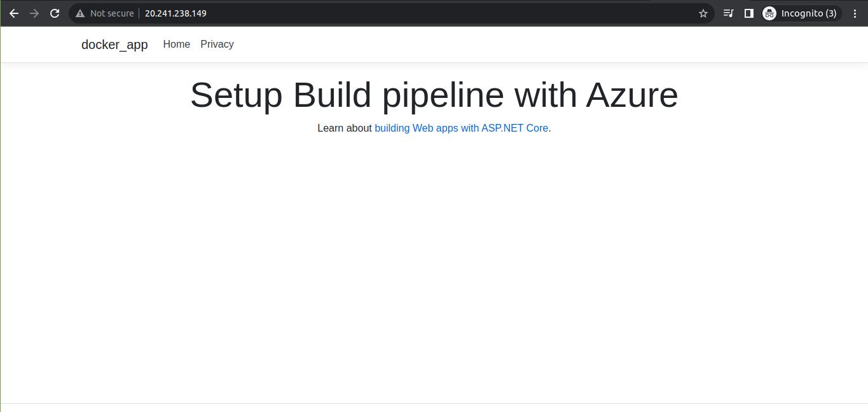This screenshot has height=412, width=868.
Task: Click the empty white page body area
Action: pos(434,267)
